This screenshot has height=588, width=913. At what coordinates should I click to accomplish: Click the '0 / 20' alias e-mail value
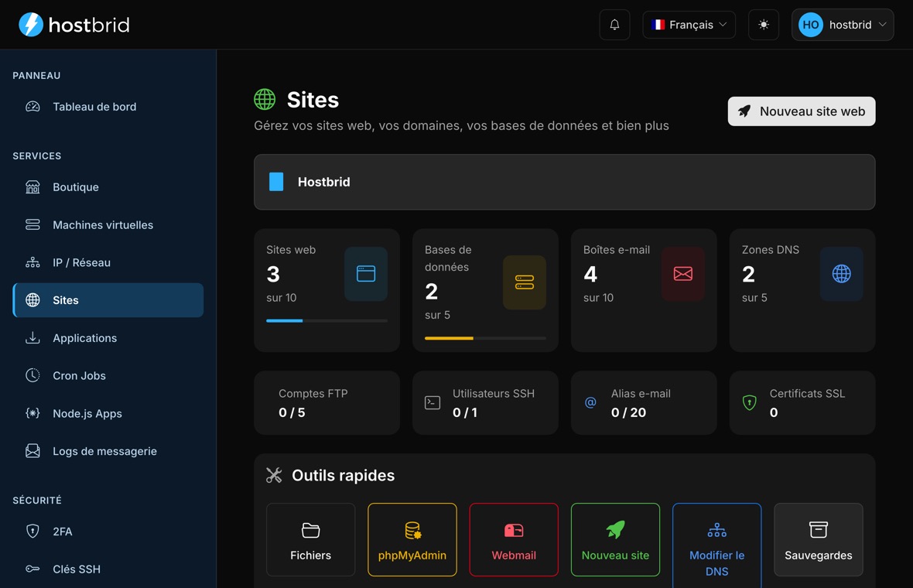coord(628,412)
